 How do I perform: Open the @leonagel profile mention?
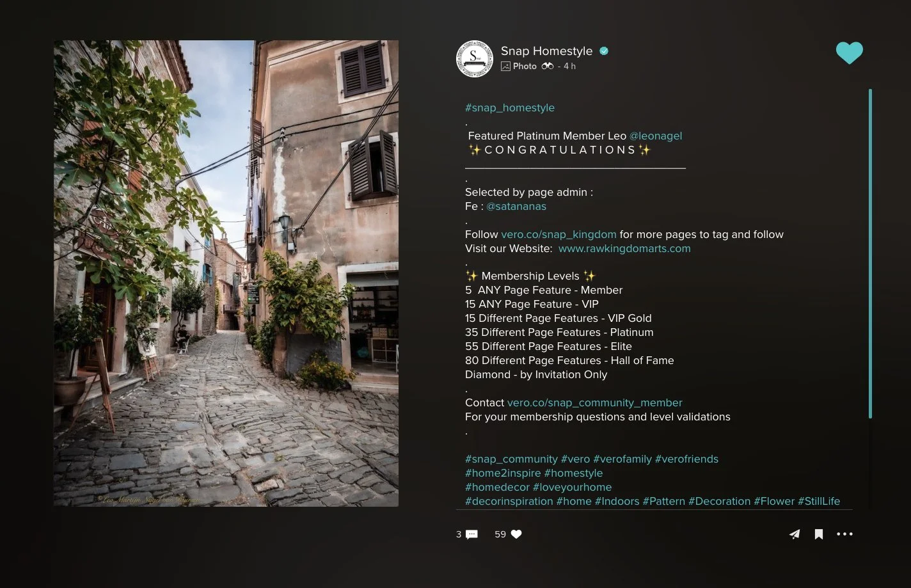tap(656, 136)
